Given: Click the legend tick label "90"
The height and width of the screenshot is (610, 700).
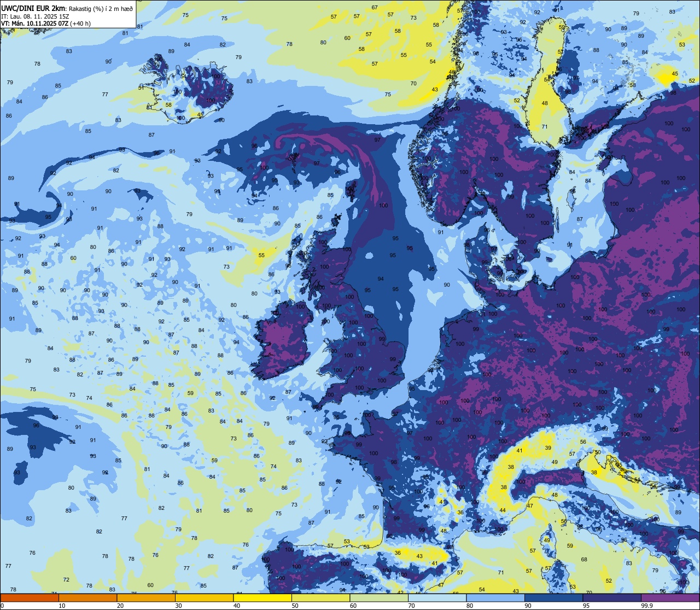Looking at the screenshot, I should coord(528,606).
